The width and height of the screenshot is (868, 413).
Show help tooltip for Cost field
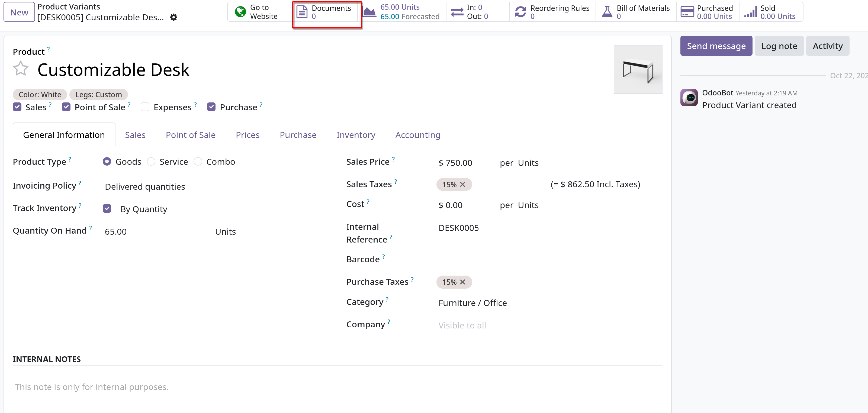point(368,201)
